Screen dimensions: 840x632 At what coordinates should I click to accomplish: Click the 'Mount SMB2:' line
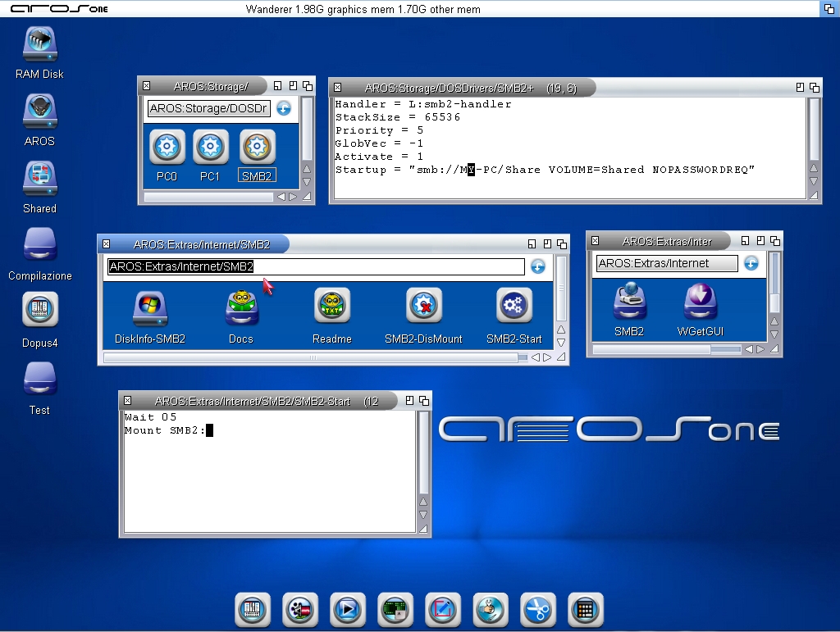coord(164,430)
